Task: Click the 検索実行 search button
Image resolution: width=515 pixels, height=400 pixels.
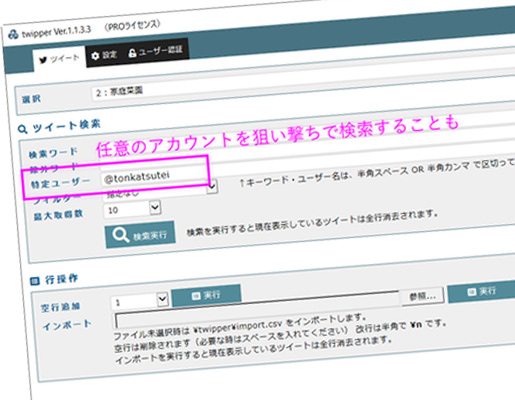Action: [140, 235]
